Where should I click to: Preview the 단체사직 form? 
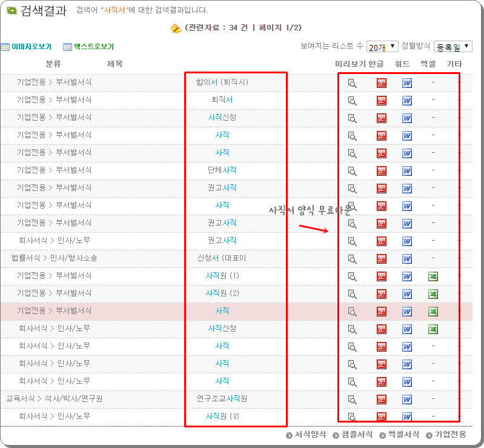pyautogui.click(x=352, y=171)
